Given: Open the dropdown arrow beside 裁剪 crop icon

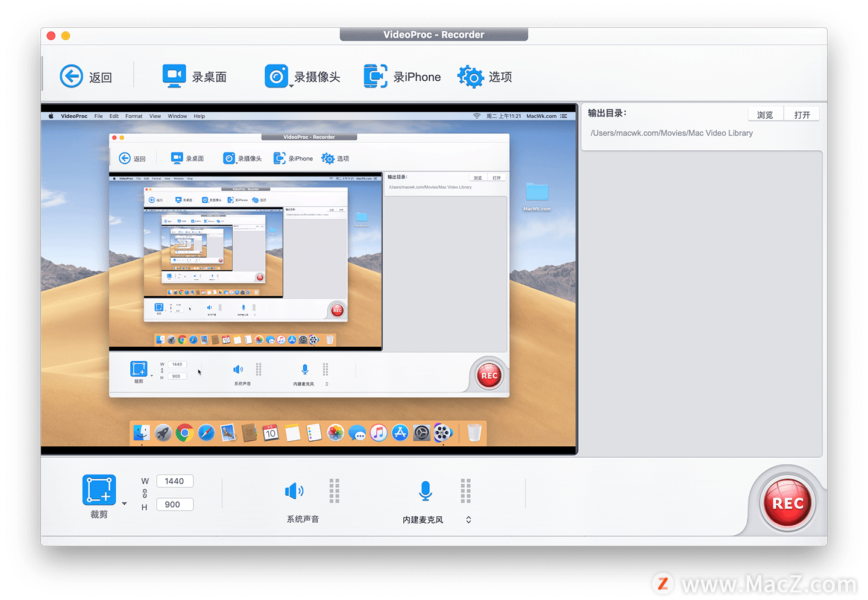Looking at the screenshot, I should [x=124, y=504].
